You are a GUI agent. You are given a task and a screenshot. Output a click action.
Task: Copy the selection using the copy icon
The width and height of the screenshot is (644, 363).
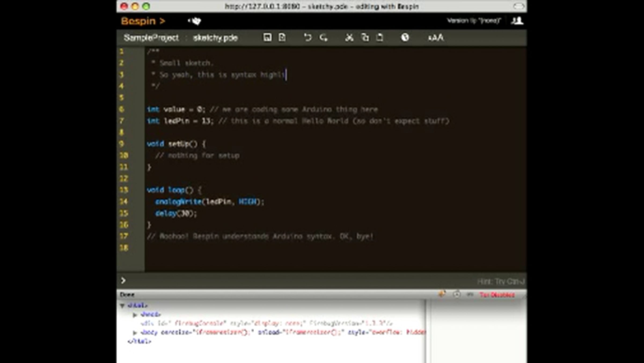(x=365, y=38)
